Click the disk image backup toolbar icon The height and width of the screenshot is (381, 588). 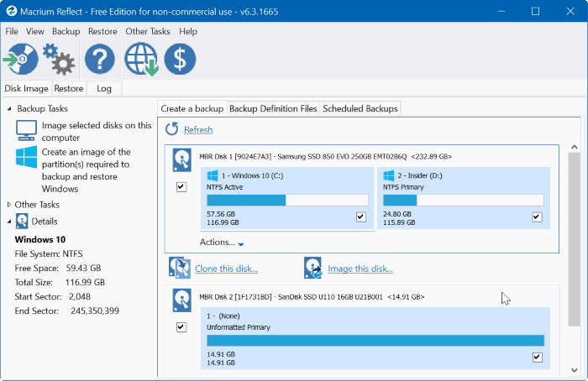point(21,59)
